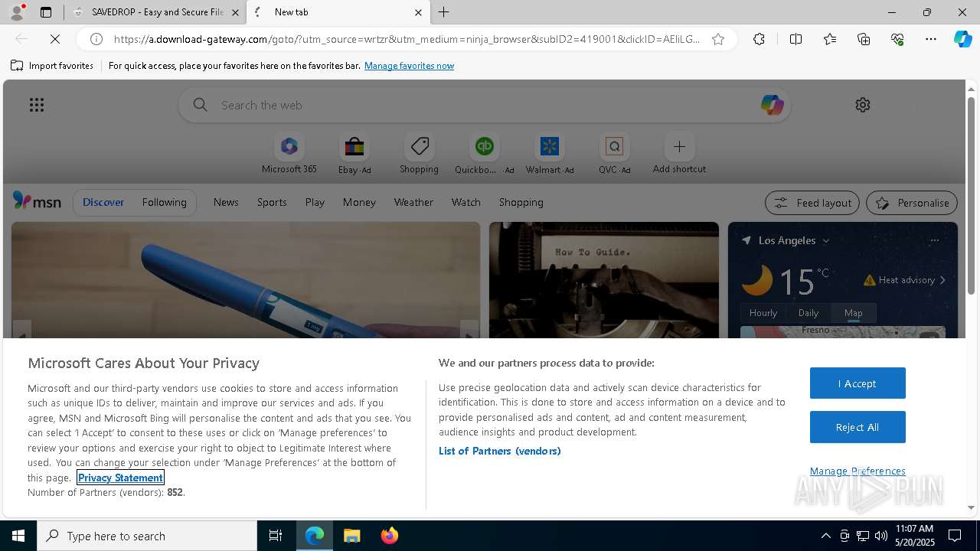This screenshot has width=980, height=551.
Task: Open the QVC shortcut tile
Action: 615,154
